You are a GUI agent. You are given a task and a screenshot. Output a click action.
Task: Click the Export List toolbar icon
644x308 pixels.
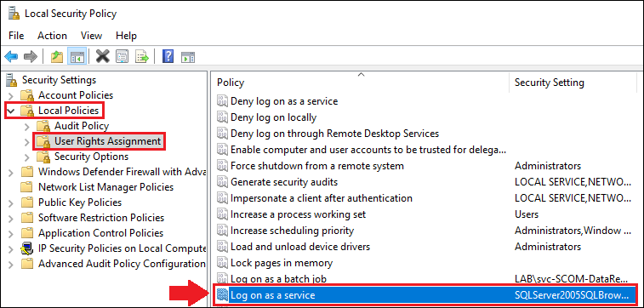point(142,56)
